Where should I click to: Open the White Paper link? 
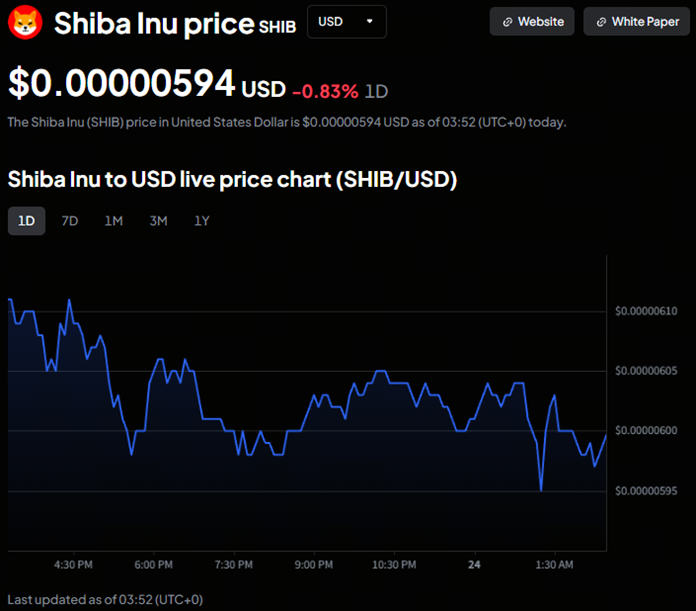coord(645,22)
